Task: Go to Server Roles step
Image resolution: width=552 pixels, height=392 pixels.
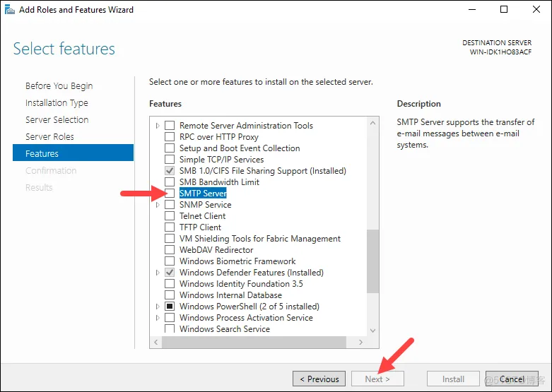Action: pyautogui.click(x=49, y=136)
